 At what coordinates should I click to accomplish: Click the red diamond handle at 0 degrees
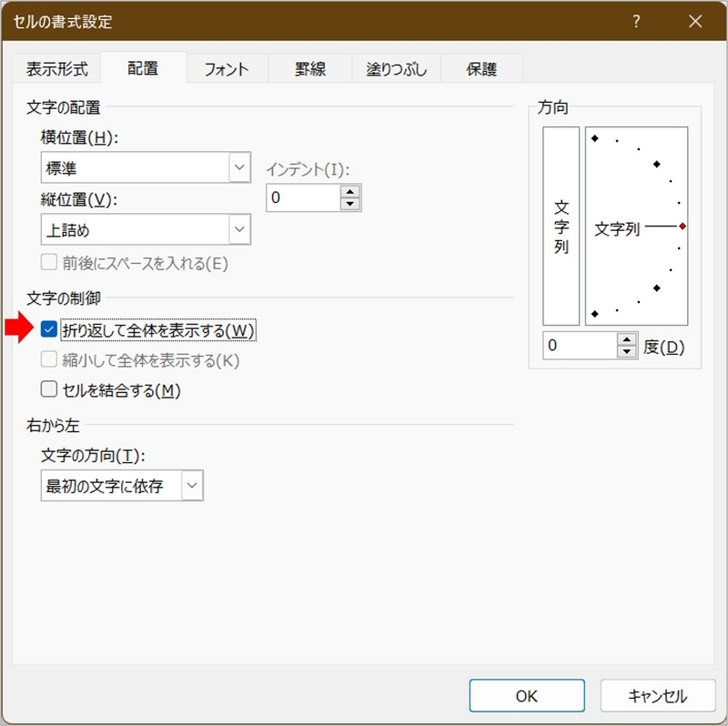(x=681, y=224)
